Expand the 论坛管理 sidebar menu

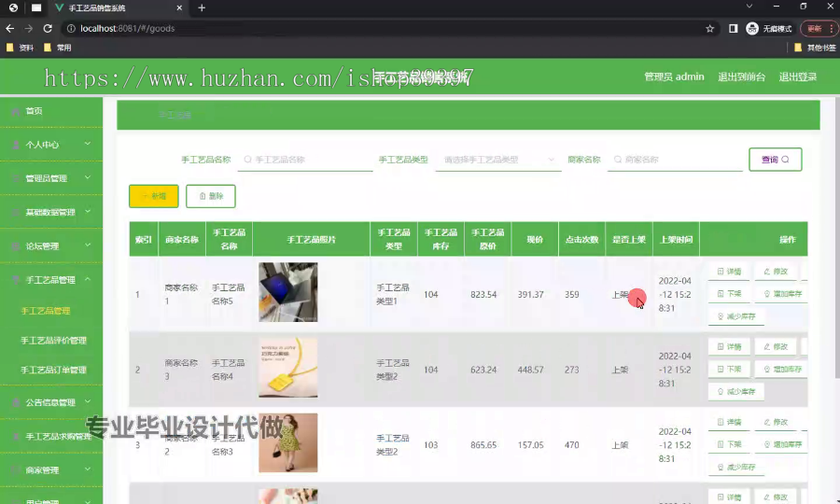[51, 245]
